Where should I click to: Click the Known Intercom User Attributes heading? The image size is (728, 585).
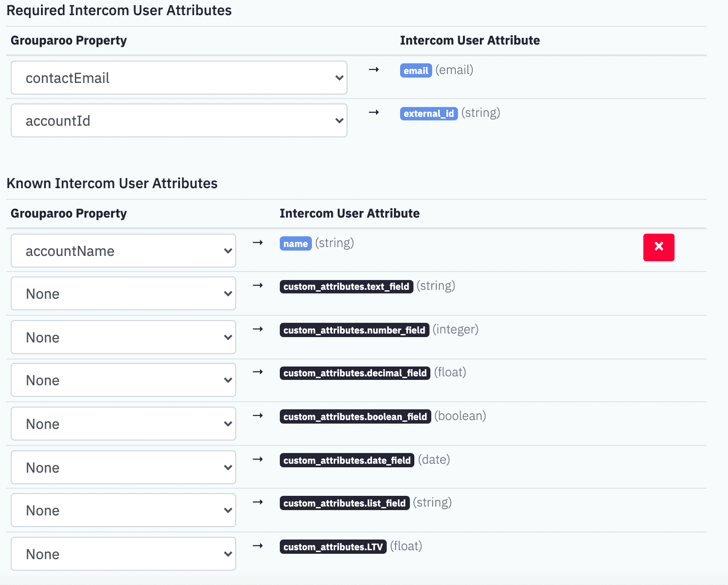(112, 183)
